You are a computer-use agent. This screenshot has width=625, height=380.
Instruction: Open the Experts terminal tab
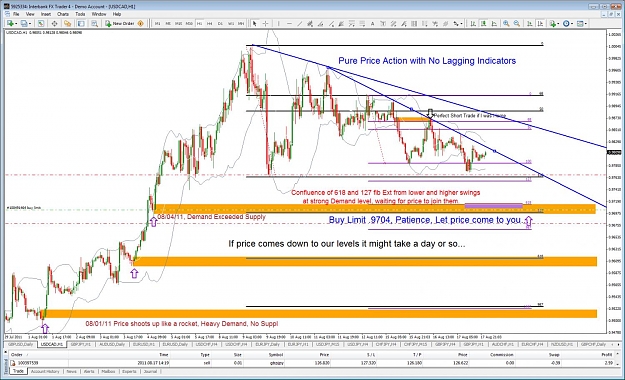click(130, 371)
